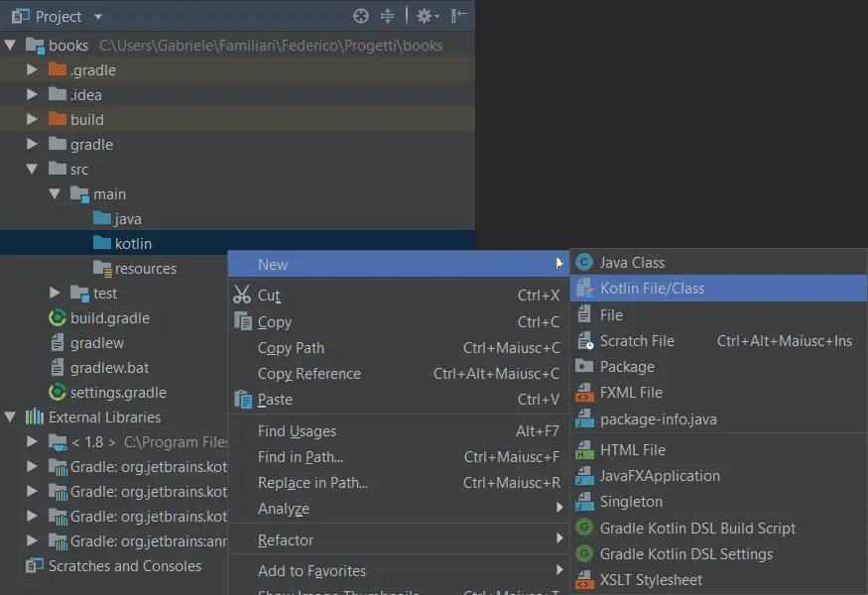Choose Paste from context menu

(398, 399)
